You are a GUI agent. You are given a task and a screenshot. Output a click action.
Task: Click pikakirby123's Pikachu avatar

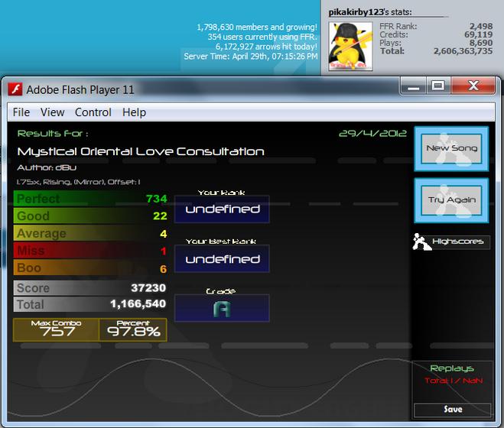point(350,47)
